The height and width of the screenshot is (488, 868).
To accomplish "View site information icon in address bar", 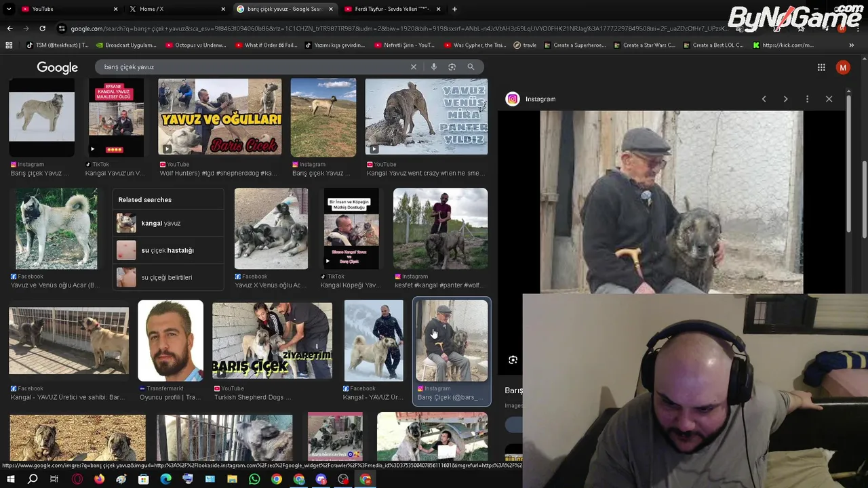I will pyautogui.click(x=62, y=28).
